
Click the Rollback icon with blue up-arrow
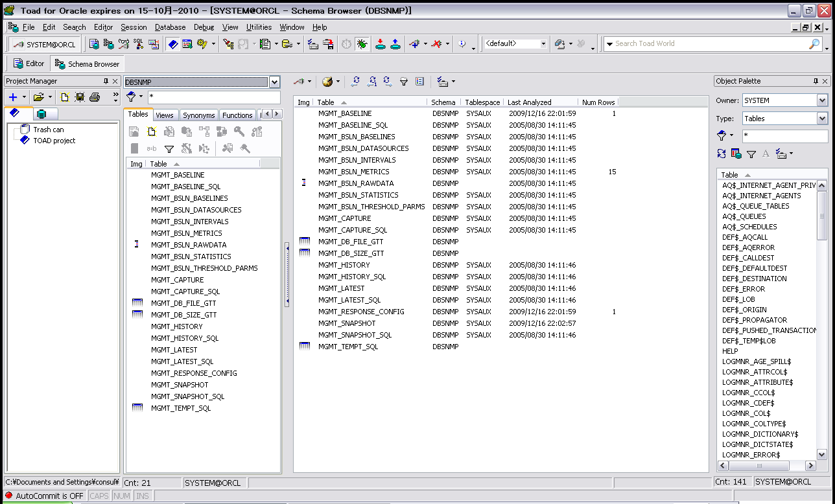pyautogui.click(x=395, y=44)
